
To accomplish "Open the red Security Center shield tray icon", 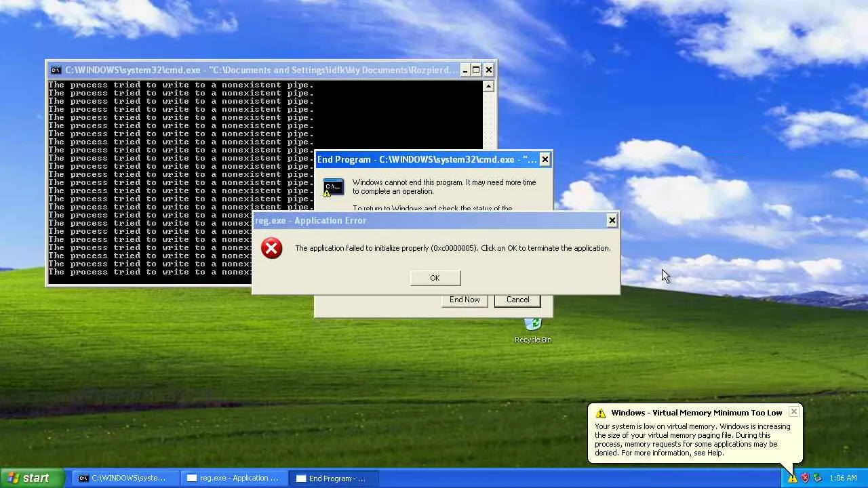I will tap(805, 478).
